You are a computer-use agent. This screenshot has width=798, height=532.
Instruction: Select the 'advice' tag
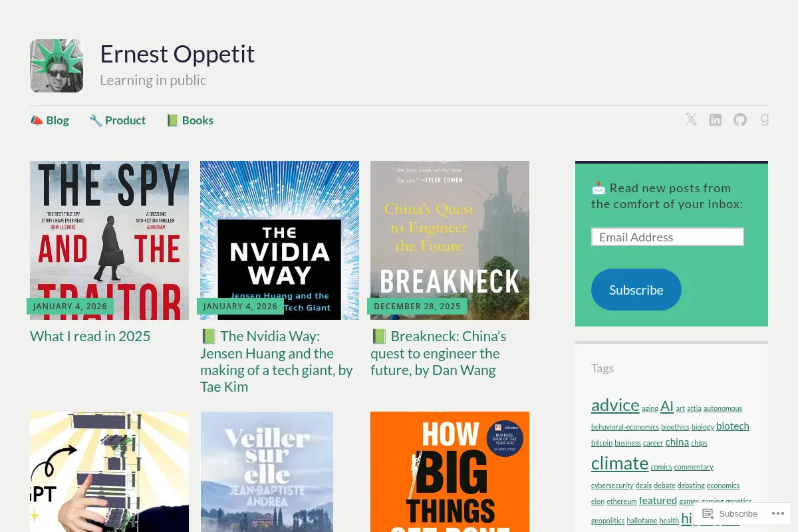click(615, 405)
